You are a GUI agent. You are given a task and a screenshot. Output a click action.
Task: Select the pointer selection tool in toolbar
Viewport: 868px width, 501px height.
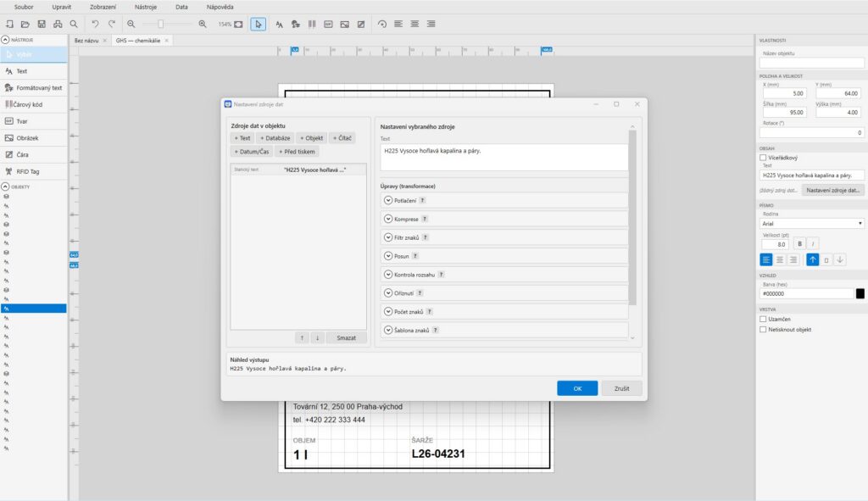258,24
